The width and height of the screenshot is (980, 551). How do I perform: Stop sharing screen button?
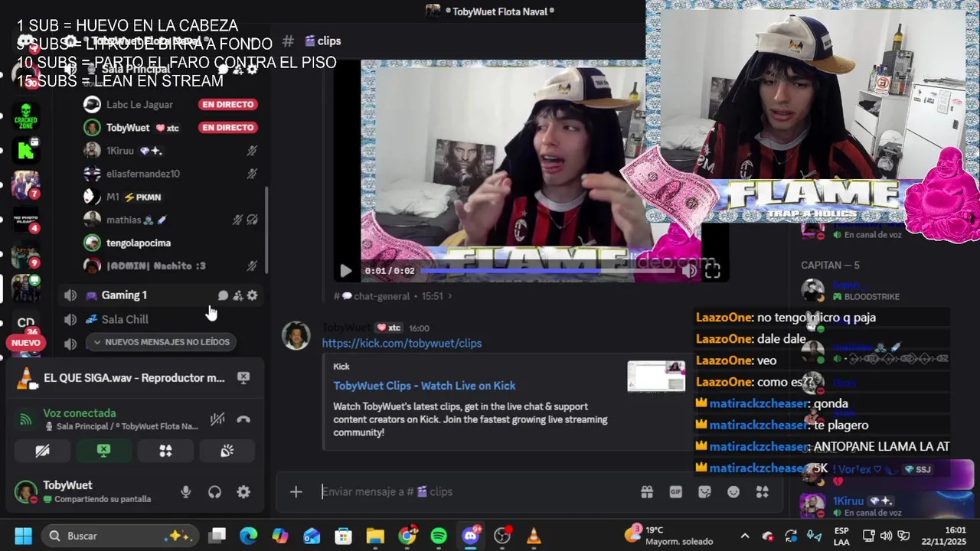click(x=104, y=451)
